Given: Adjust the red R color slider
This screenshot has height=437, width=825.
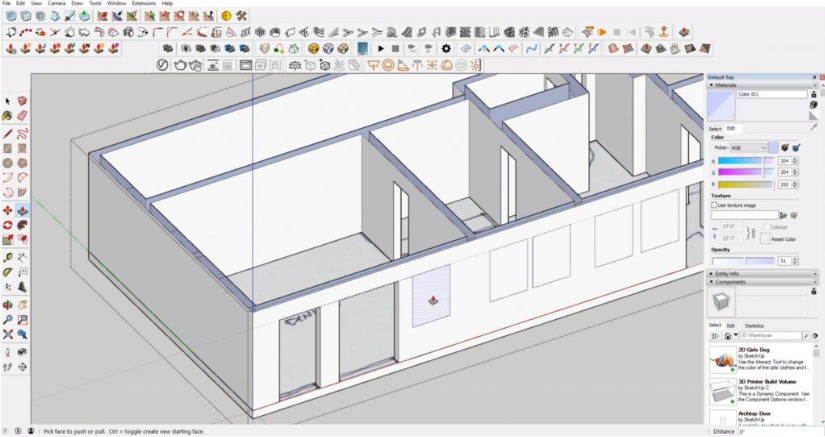Looking at the screenshot, I should click(x=746, y=161).
